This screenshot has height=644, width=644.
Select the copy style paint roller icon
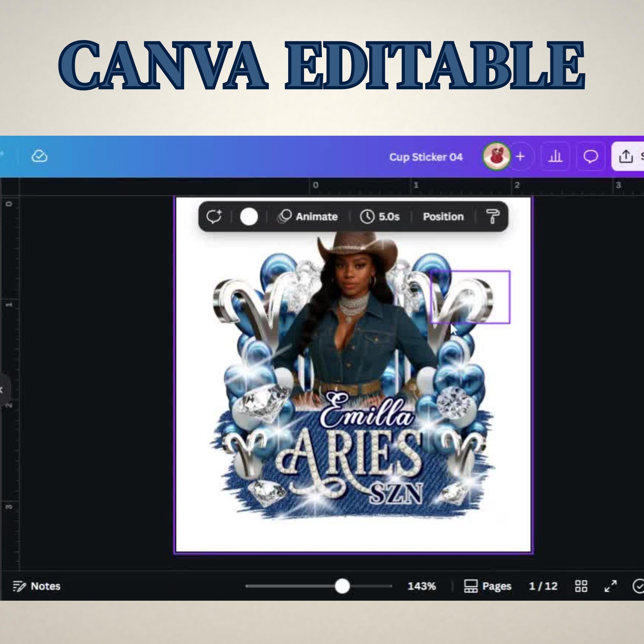click(492, 217)
